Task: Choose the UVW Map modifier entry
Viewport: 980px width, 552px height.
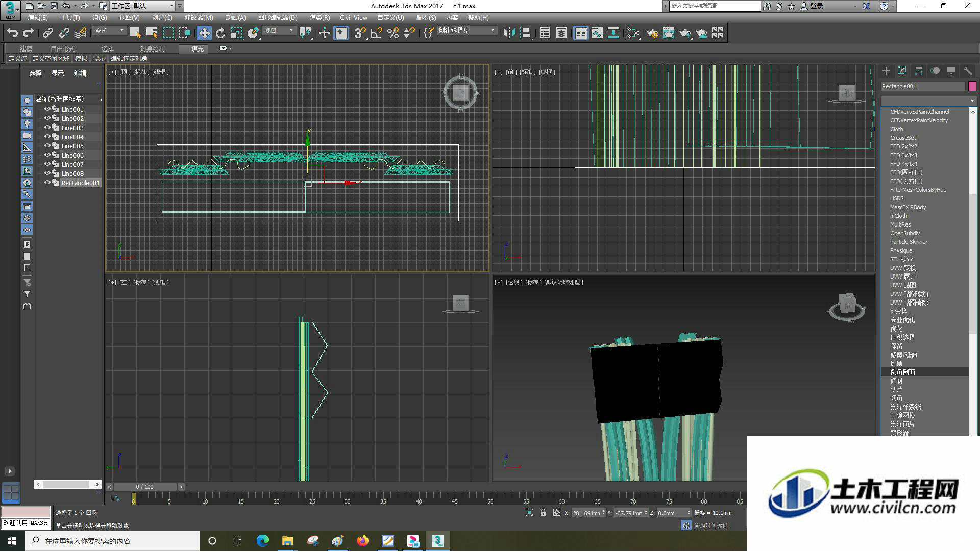Action: click(903, 285)
